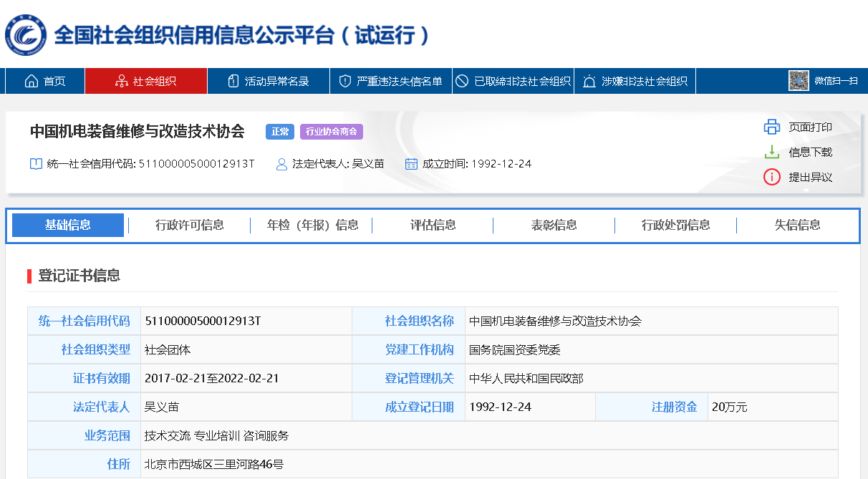Click the validity period 2017-02-21至2022-02-21
Viewport: 868px width, 479px height.
pyautogui.click(x=211, y=378)
